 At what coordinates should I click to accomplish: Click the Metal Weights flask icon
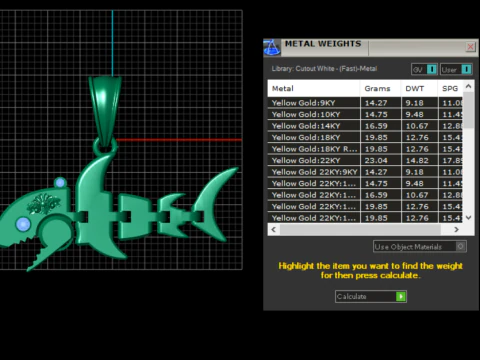point(272,47)
